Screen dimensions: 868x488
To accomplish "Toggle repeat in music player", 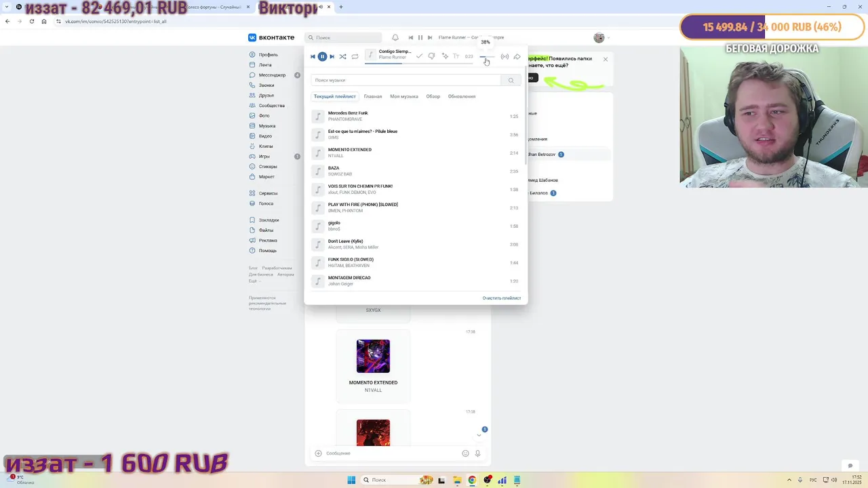I will pos(355,56).
